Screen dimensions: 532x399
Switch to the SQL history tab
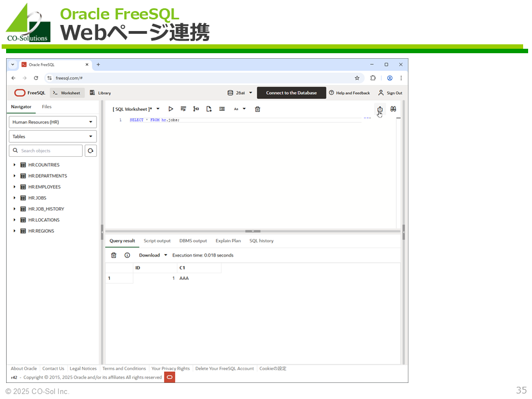click(261, 241)
